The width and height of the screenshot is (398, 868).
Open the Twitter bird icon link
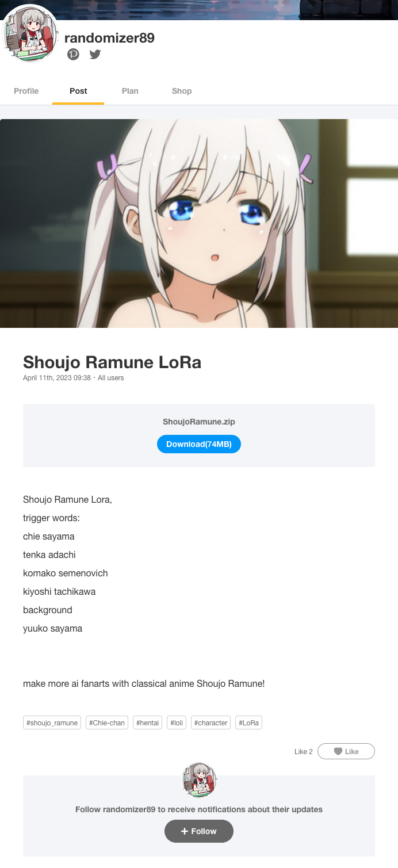[95, 55]
